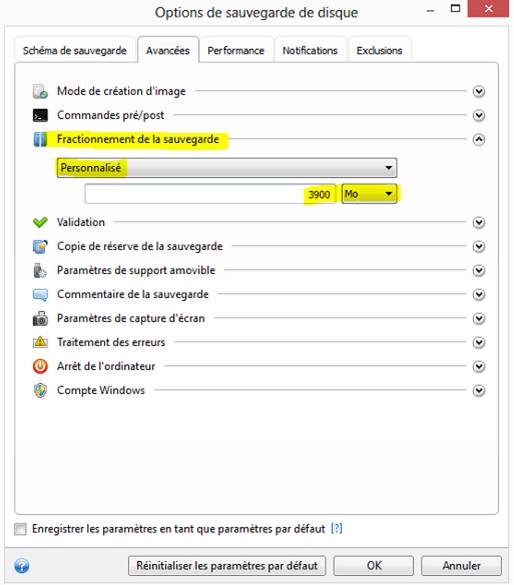This screenshot has height=585, width=514.
Task: Collapse the Fractionnement de la sauvegarde section
Action: click(479, 140)
